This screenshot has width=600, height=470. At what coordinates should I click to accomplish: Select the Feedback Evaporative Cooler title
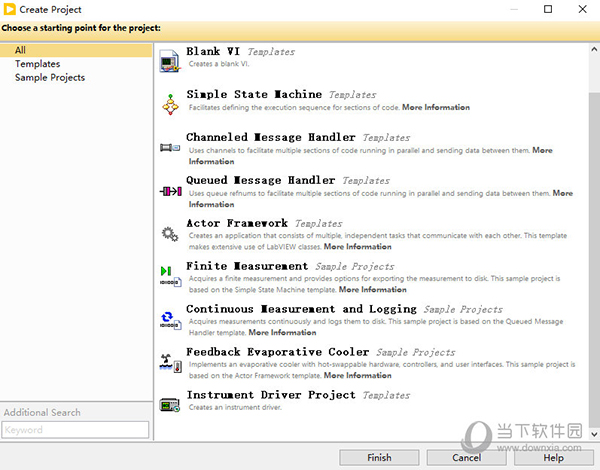278,351
